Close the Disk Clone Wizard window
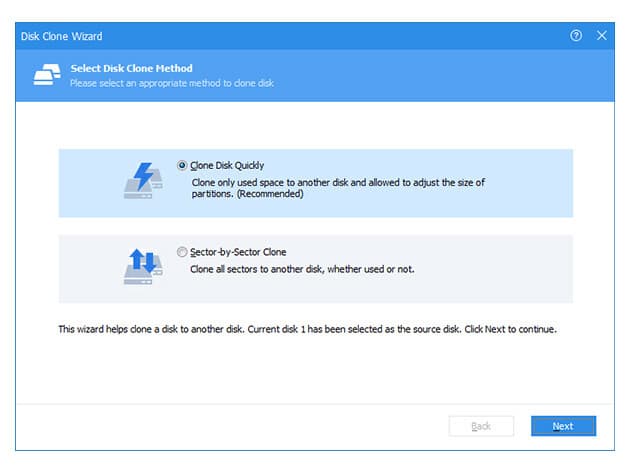This screenshot has width=630, height=473. point(602,35)
